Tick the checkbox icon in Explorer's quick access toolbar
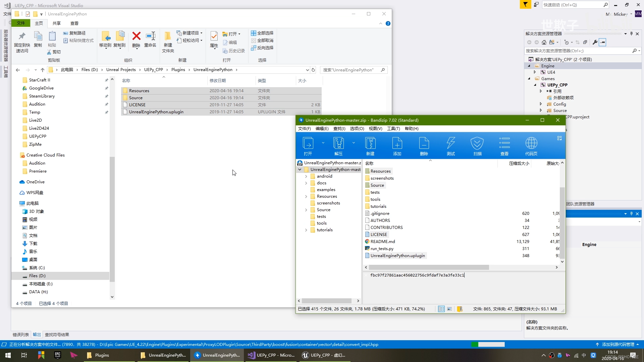 click(x=28, y=14)
